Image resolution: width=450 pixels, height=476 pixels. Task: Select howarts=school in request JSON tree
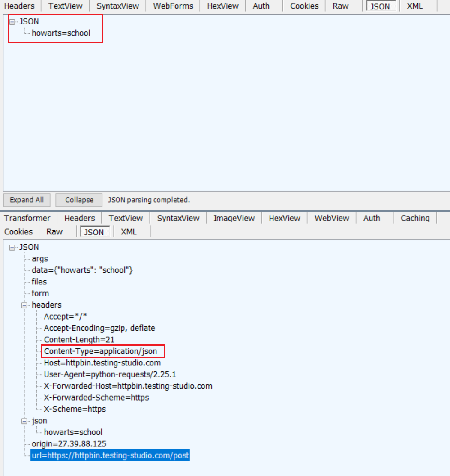61,33
